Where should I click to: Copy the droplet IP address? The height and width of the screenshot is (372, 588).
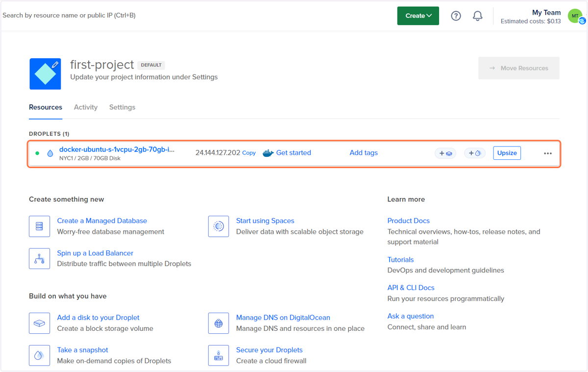click(249, 153)
